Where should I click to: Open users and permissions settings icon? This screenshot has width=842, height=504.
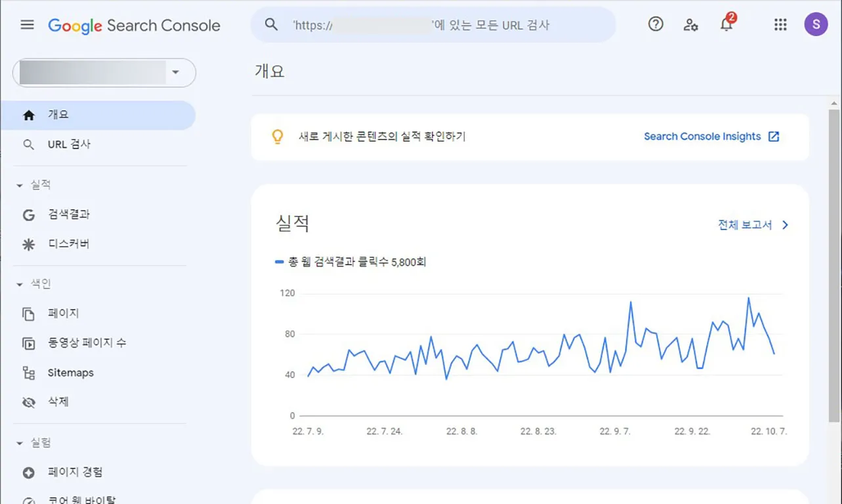[690, 25]
